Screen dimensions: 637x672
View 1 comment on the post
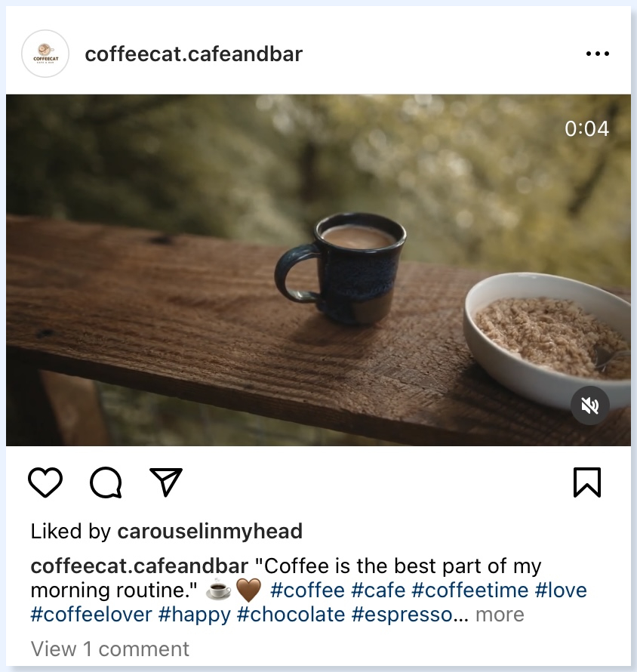(x=110, y=649)
